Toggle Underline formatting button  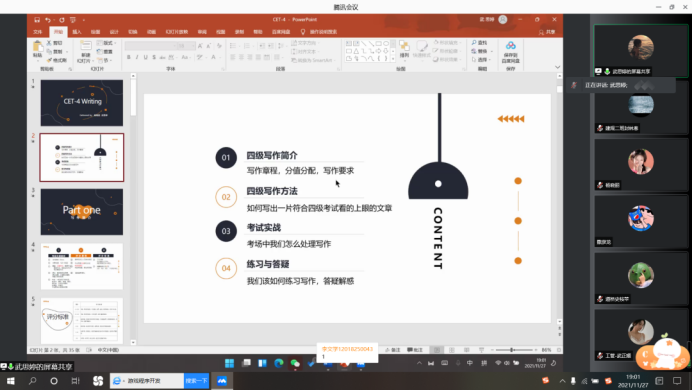(145, 57)
